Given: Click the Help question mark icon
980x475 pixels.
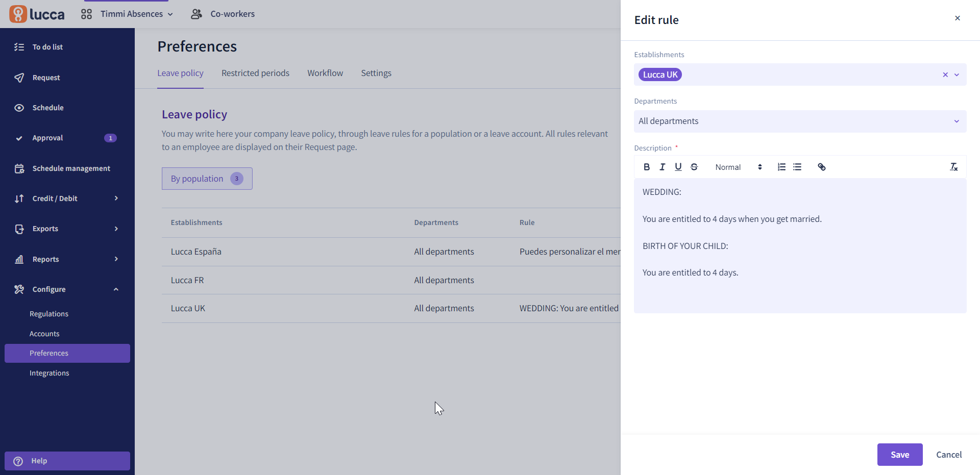Looking at the screenshot, I should tap(18, 461).
